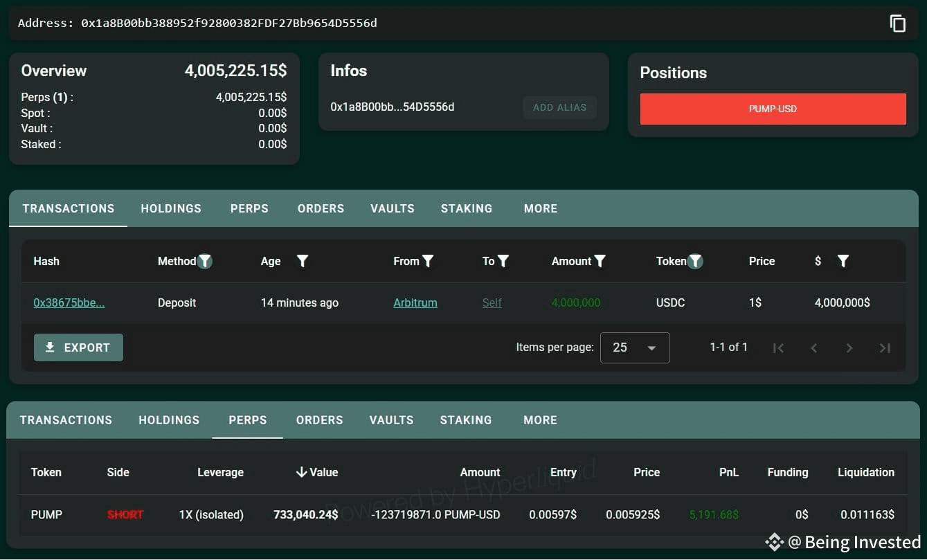Open the Token column filter icon

point(695,261)
